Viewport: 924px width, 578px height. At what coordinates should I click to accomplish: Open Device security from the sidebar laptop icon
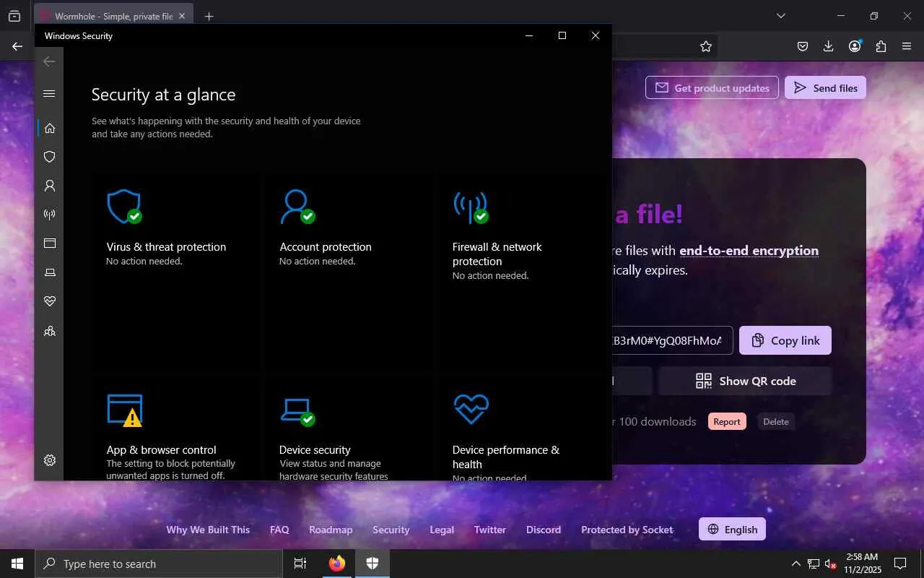click(x=49, y=272)
